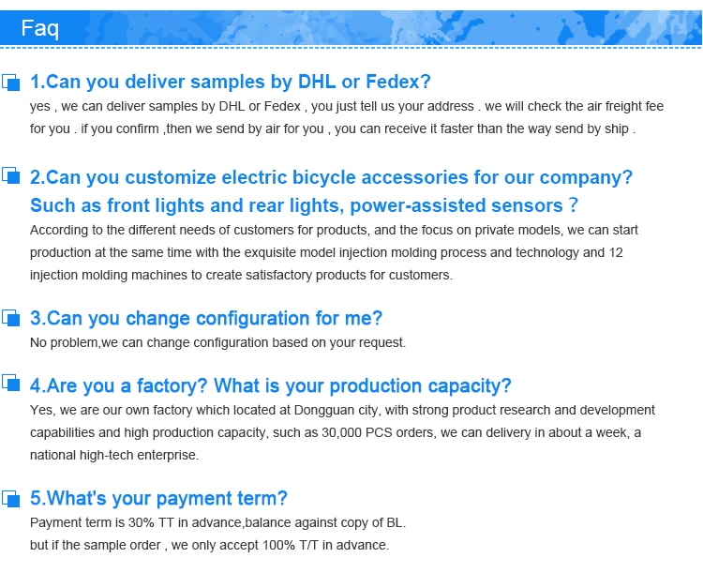Click the icon beside question 5 heading
Screen dimensions: 703x588
pyautogui.click(x=11, y=497)
